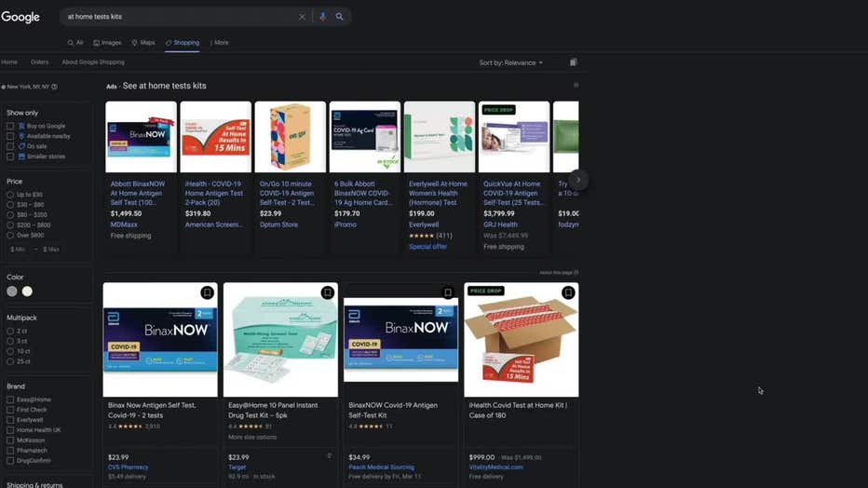Click the Google logo
The image size is (868, 488).
coord(20,17)
